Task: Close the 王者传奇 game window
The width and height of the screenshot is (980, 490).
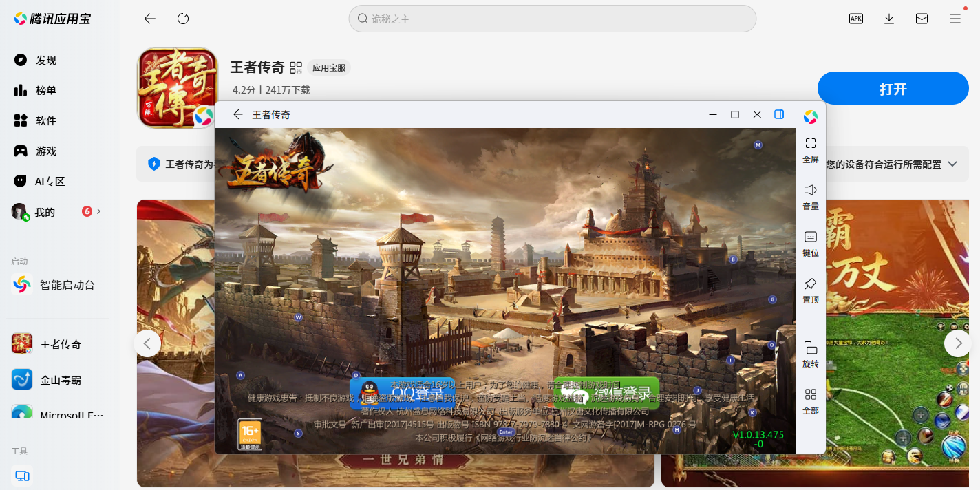Action: [757, 114]
